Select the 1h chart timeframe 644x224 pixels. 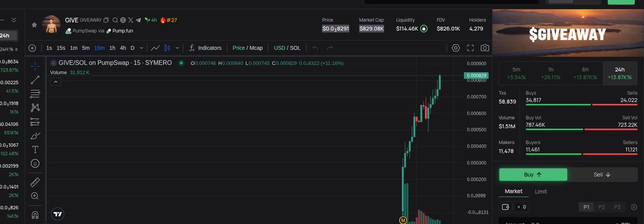[x=112, y=48]
